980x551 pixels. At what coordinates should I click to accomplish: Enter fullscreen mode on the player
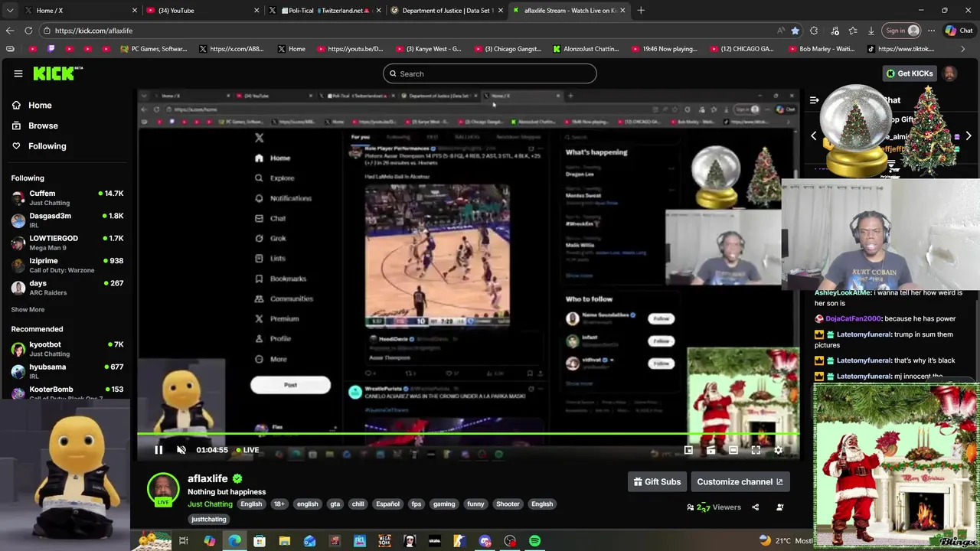tap(756, 450)
